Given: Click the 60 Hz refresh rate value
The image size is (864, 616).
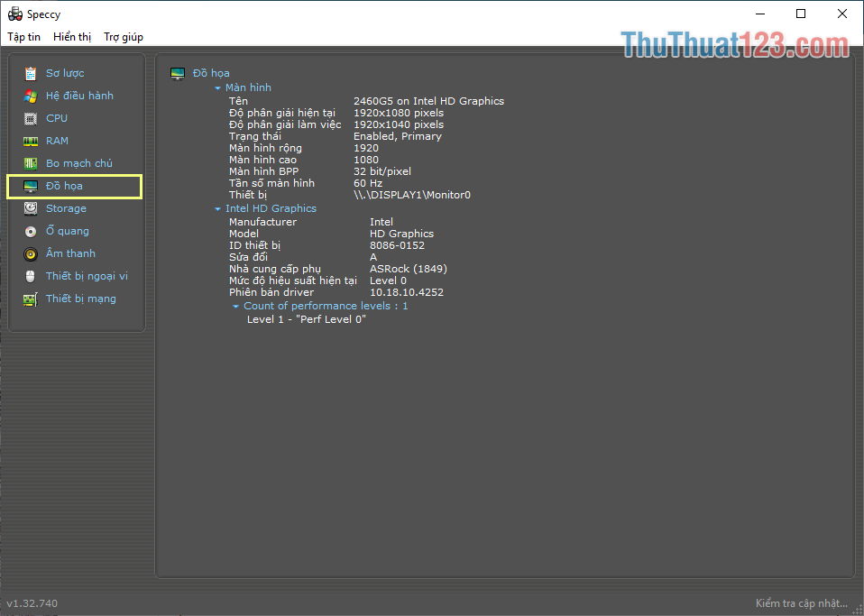Looking at the screenshot, I should click(368, 183).
